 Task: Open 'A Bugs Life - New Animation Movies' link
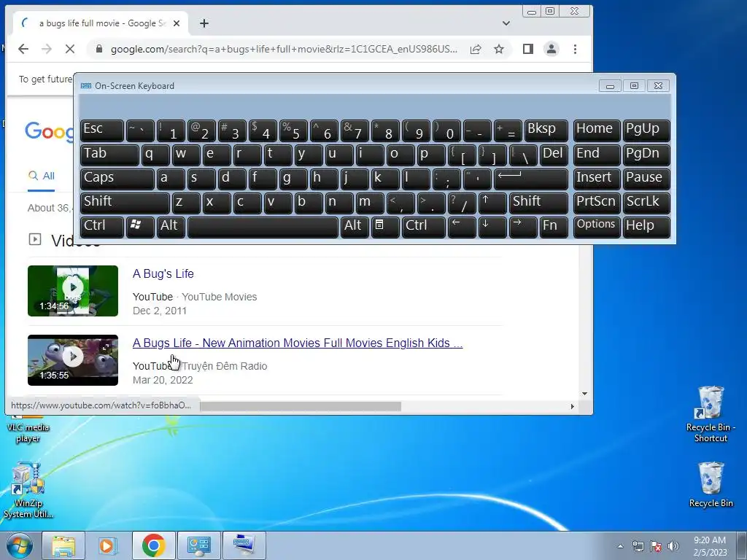pyautogui.click(x=298, y=343)
